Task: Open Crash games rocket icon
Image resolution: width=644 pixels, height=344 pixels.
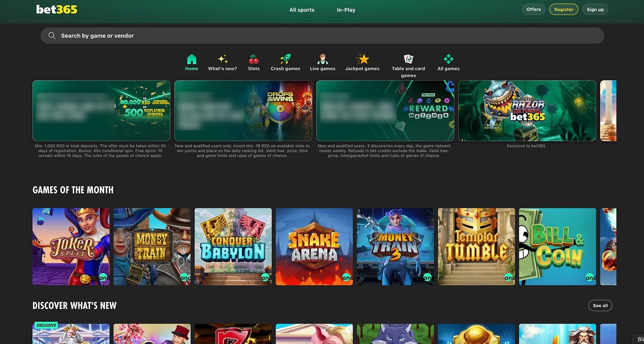Action: point(285,59)
